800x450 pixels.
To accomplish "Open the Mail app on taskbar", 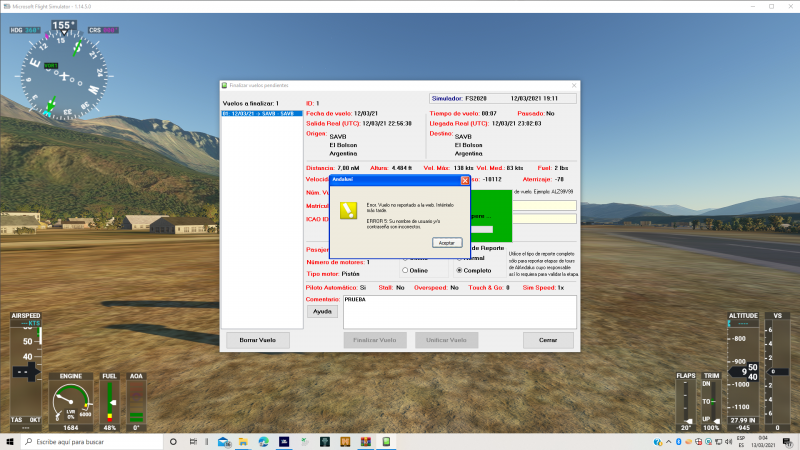I will coord(223,442).
